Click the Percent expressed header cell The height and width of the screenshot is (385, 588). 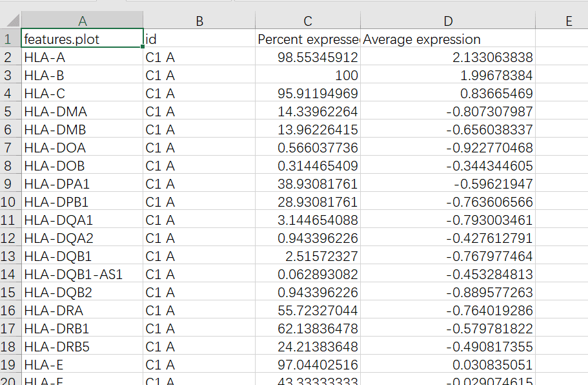point(308,38)
